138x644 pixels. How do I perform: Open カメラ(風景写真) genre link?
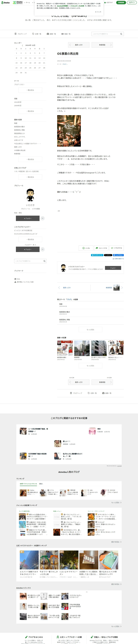click(24, 511)
